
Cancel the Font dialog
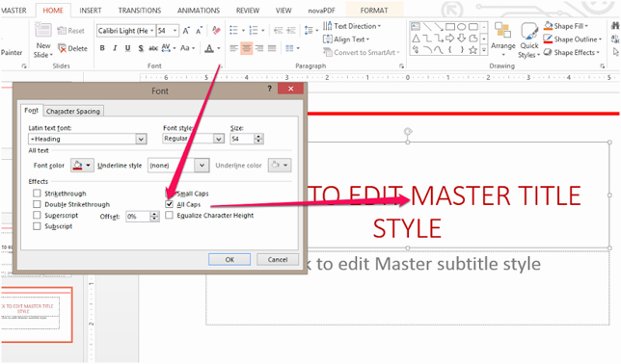278,260
